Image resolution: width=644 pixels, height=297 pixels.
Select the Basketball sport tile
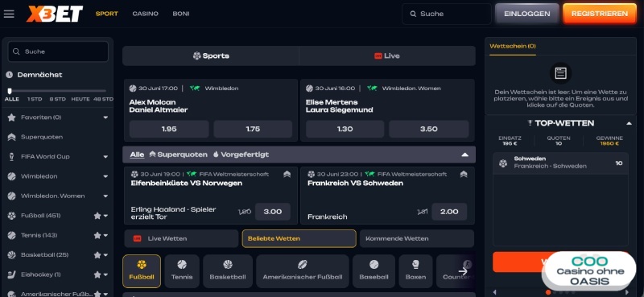228,270
